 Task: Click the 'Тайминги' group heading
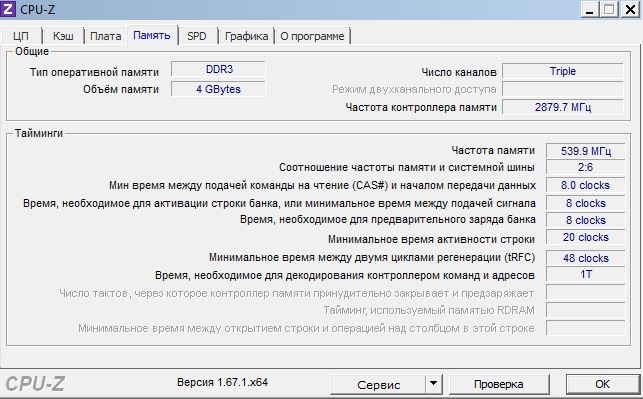[x=39, y=133]
